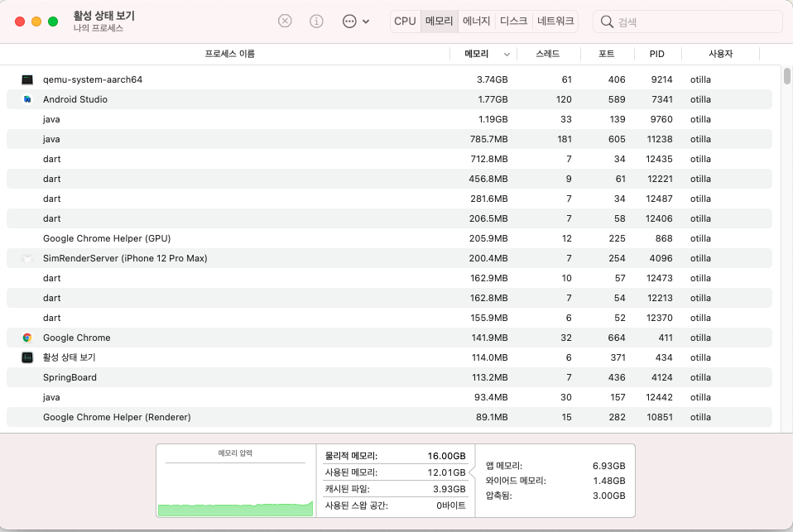Screen dimensions: 793x532
Task: Click the stop process (X) toolbar icon
Action: (285, 22)
